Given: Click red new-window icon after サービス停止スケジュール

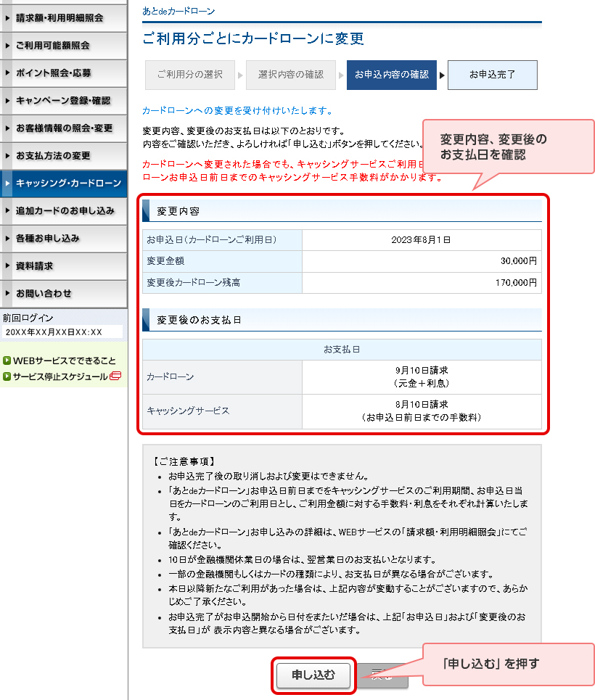Looking at the screenshot, I should click(115, 376).
